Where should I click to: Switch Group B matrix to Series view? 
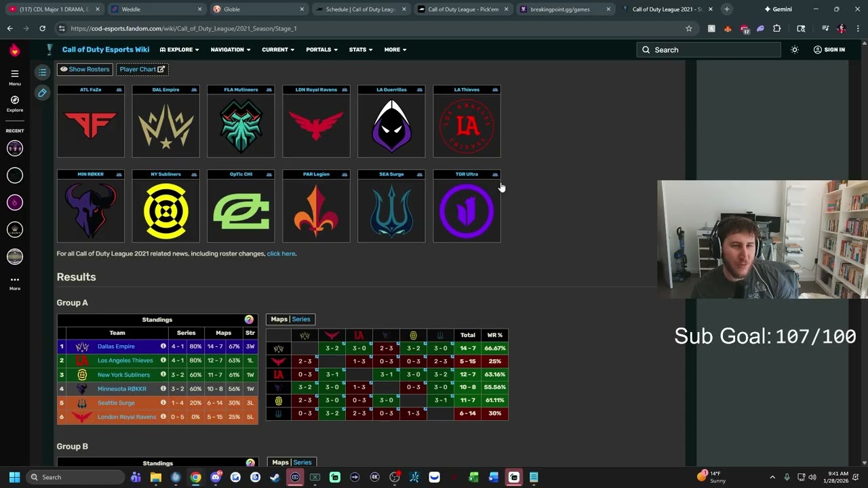(302, 462)
